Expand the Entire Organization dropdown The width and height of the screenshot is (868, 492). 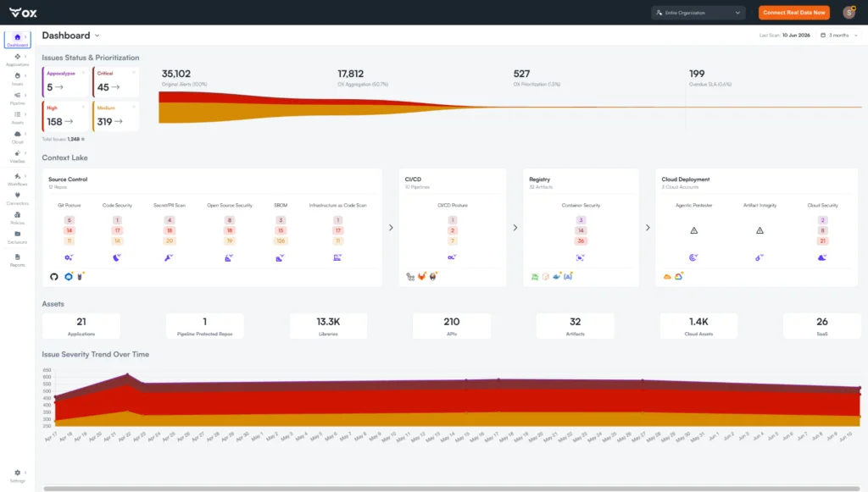(698, 12)
